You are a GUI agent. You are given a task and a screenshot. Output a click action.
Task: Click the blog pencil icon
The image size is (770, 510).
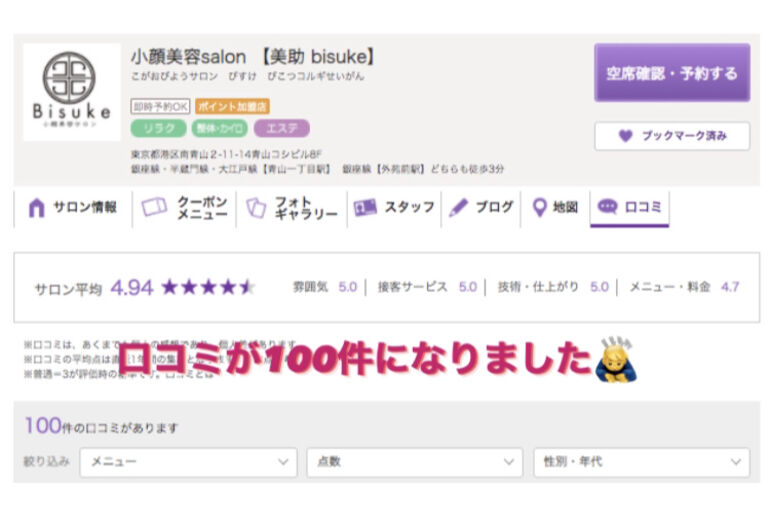[458, 207]
